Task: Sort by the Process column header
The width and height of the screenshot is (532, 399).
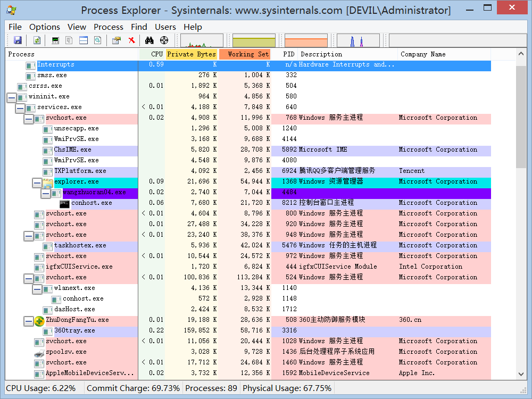Action: coord(72,54)
